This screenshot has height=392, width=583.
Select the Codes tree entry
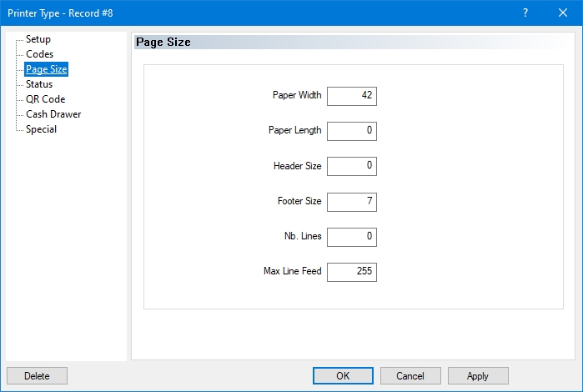tap(39, 54)
